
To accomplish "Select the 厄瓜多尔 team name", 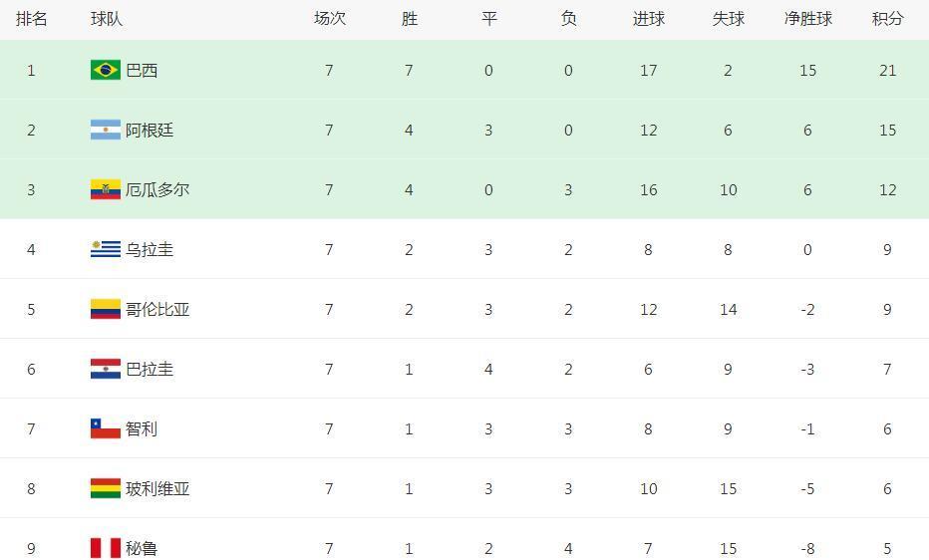I will coord(157,189).
